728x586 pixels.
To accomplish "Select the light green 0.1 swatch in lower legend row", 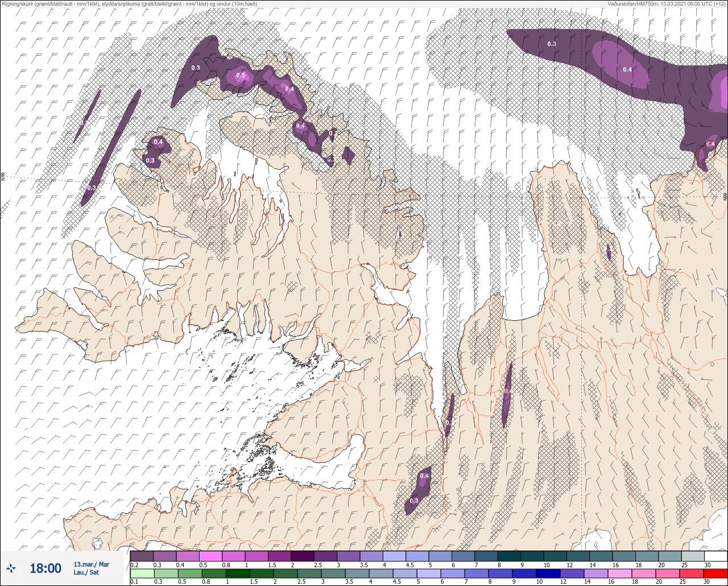I will [142, 573].
